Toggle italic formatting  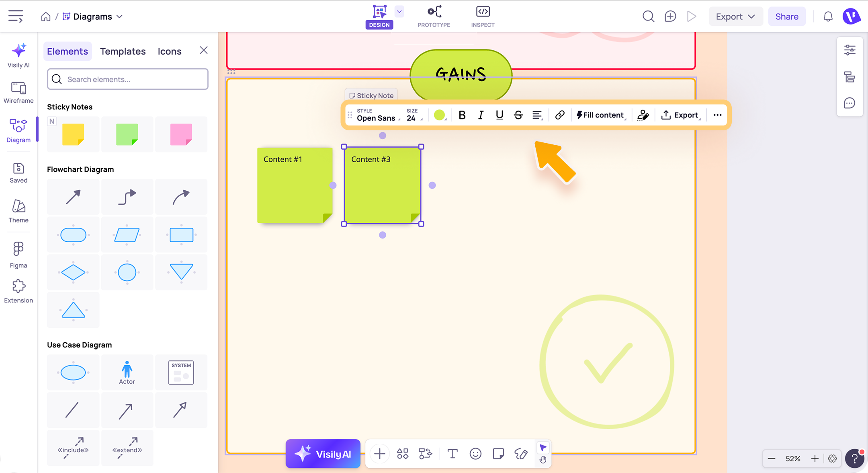click(x=481, y=115)
